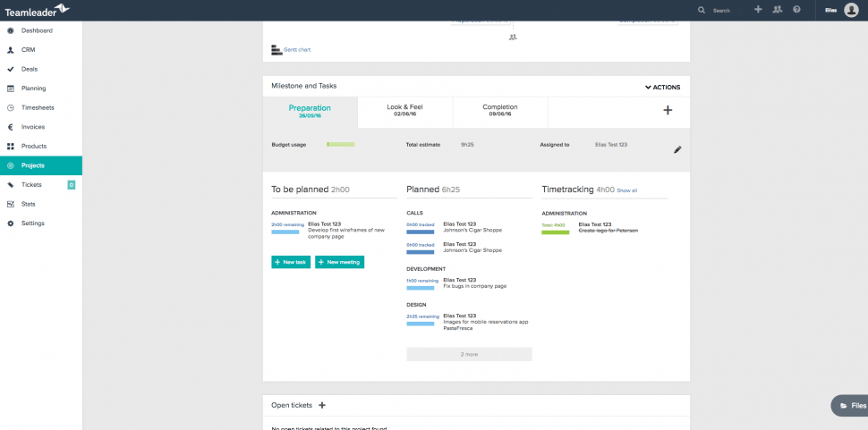Click the Budget usage progress bar
868x430 pixels.
[x=340, y=144]
